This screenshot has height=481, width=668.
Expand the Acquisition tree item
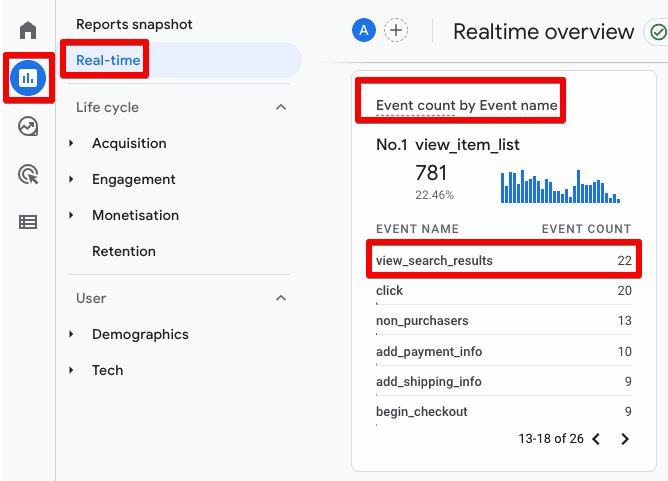72,144
